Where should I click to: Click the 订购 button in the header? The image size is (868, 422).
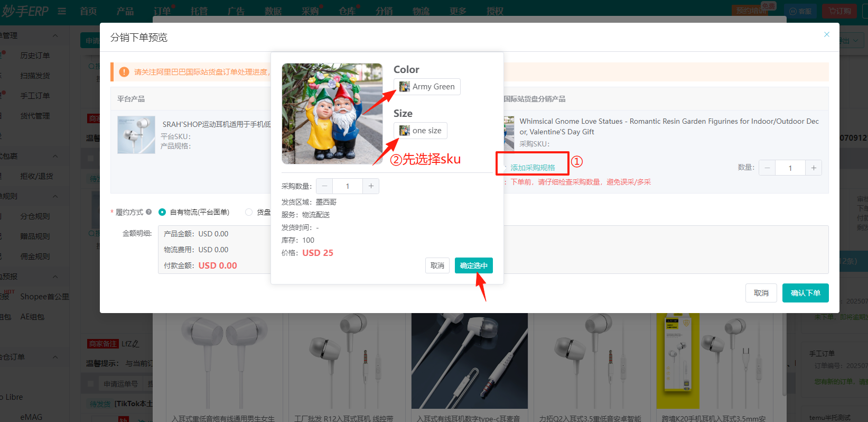click(839, 11)
